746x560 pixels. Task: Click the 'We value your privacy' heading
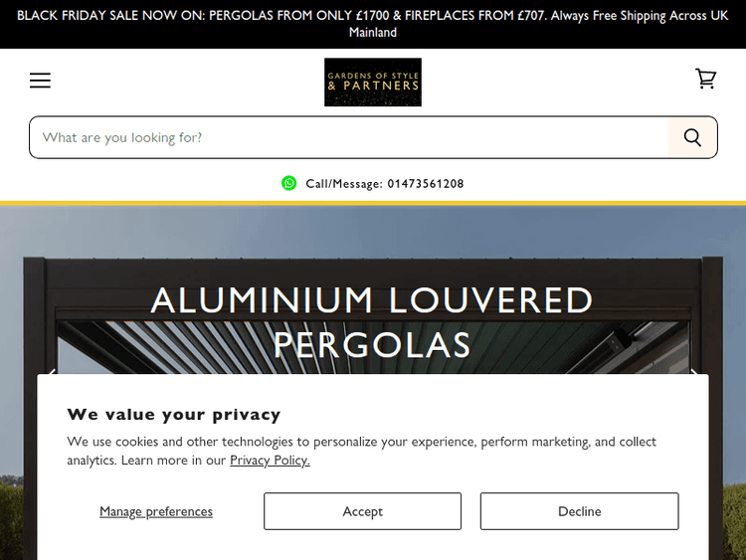(174, 415)
